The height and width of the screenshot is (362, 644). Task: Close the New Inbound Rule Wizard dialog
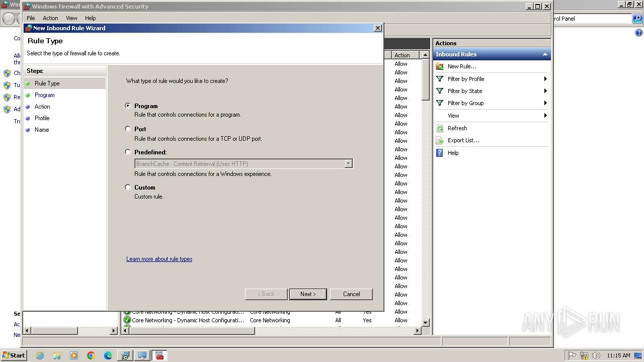[x=378, y=28]
